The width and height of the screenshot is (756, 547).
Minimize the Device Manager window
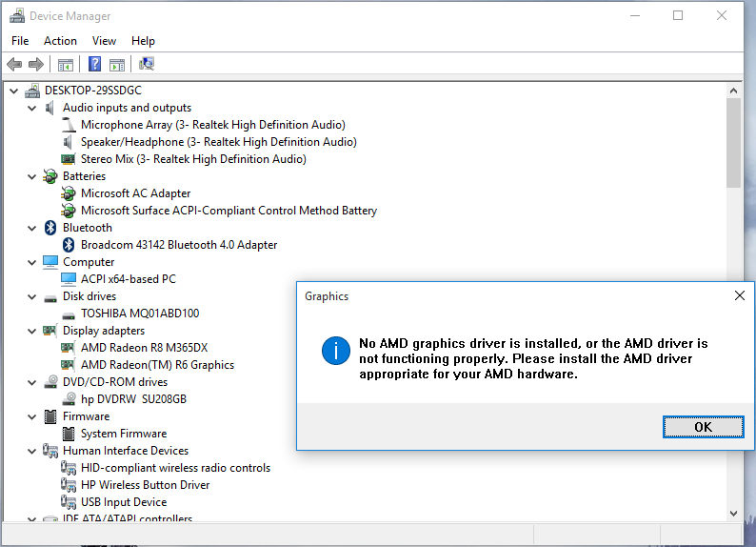coord(635,15)
